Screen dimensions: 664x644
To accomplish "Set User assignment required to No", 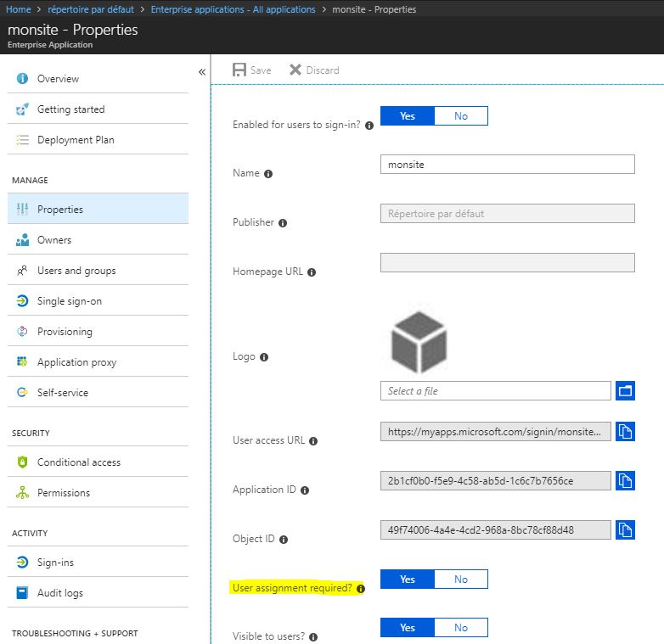I will (461, 580).
